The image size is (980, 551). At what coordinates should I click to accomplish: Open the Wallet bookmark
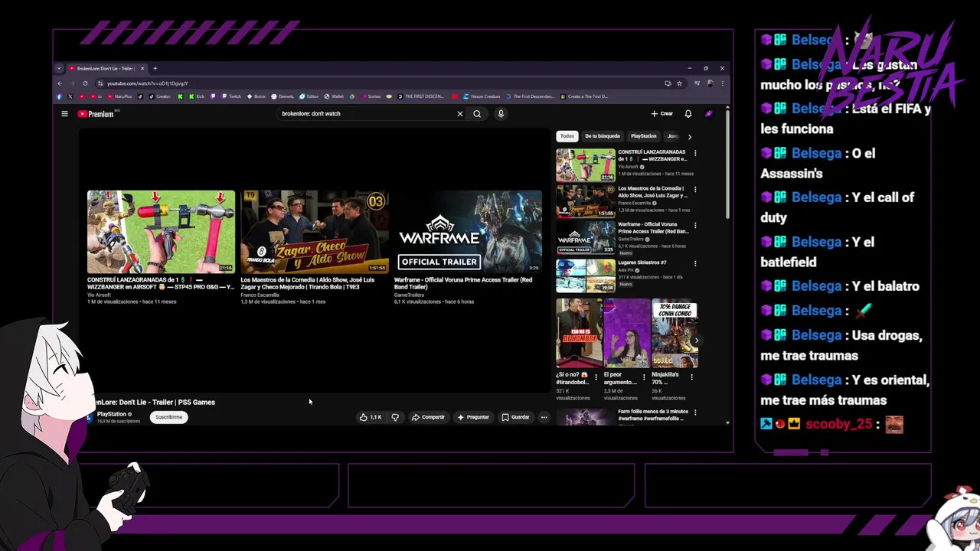coord(335,96)
